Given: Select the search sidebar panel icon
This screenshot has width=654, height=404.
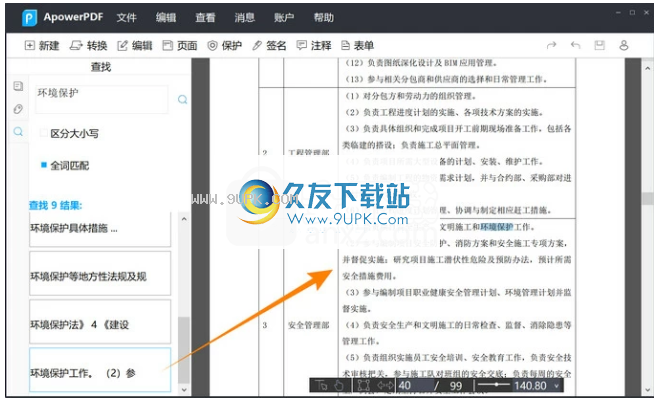Looking at the screenshot, I should (x=18, y=132).
